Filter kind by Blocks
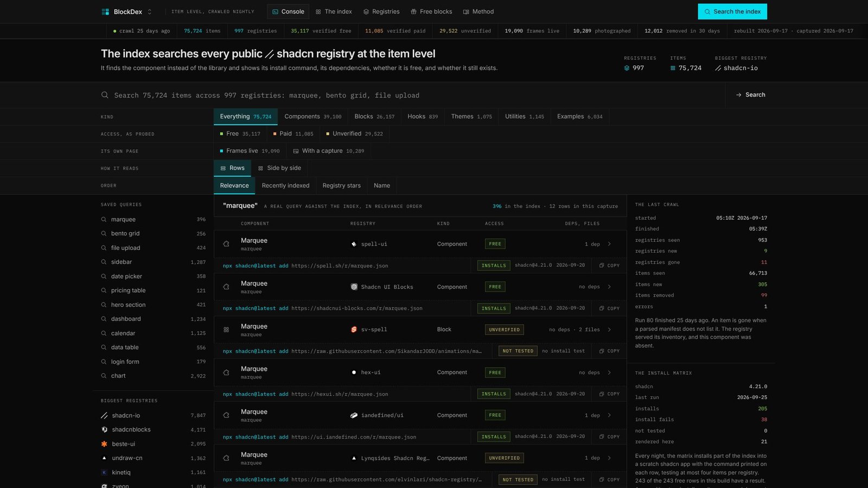This screenshot has width=868, height=488. [374, 117]
